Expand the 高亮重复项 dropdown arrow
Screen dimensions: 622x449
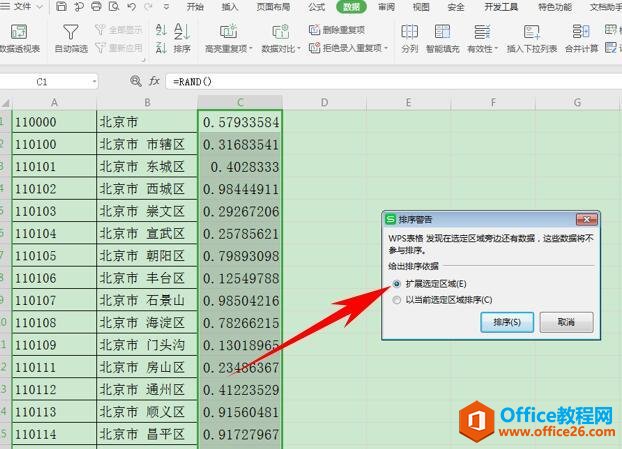point(251,49)
